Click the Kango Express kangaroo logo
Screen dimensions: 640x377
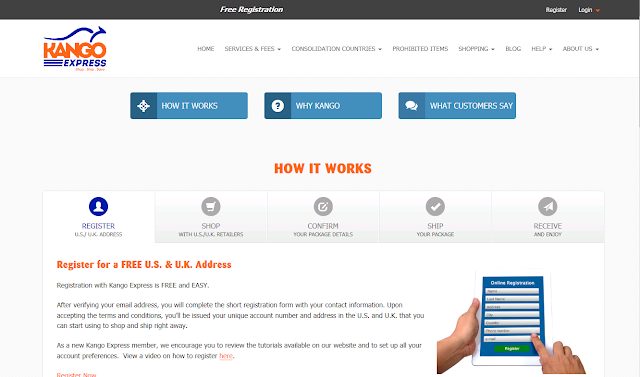coord(75,49)
